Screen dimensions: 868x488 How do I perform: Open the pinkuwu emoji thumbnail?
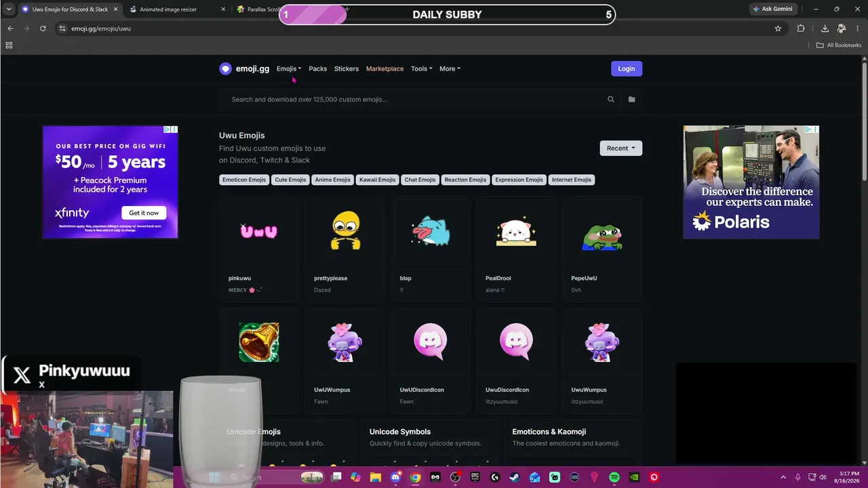pos(259,231)
